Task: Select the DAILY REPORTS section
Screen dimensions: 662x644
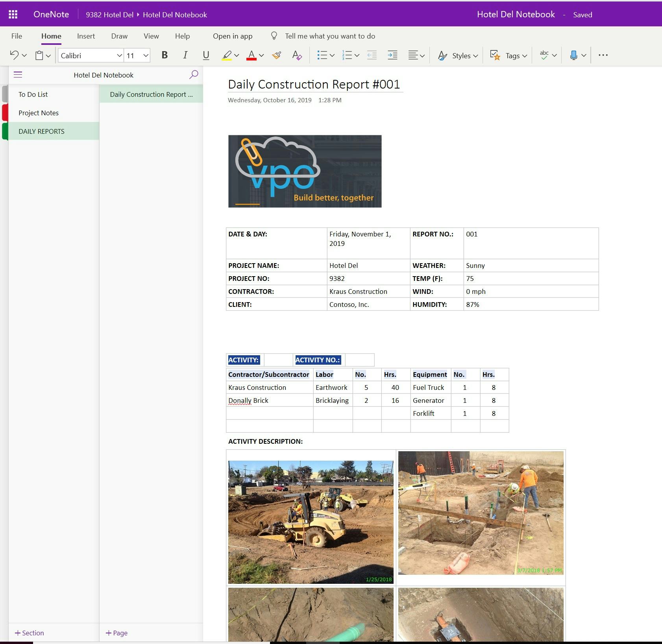Action: pyautogui.click(x=41, y=131)
